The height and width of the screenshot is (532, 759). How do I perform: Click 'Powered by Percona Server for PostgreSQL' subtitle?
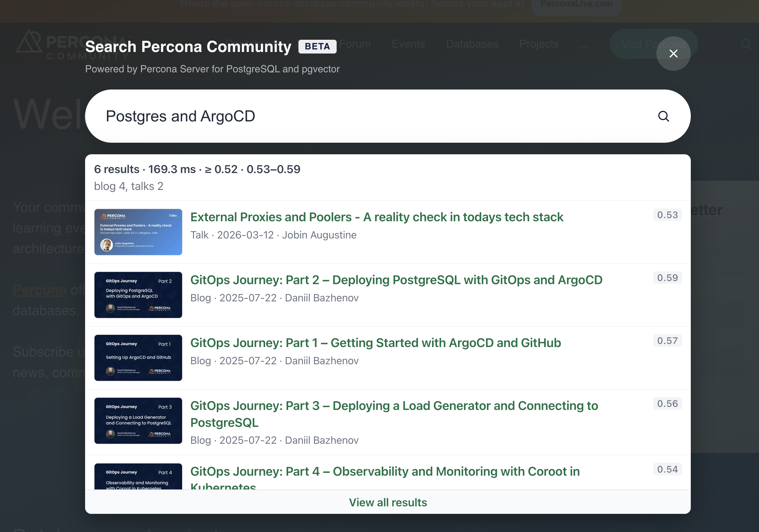coord(212,69)
